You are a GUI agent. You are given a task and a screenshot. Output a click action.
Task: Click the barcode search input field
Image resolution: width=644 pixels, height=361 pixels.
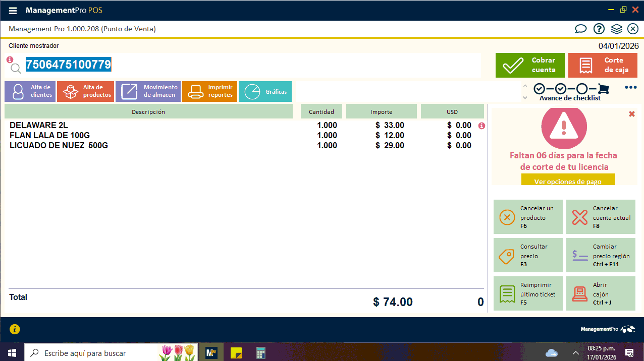252,65
